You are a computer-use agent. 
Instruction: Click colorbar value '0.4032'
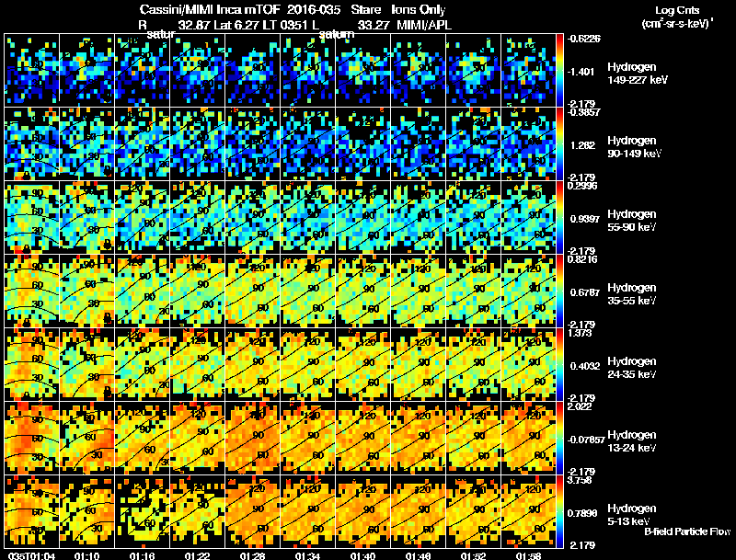click(584, 366)
